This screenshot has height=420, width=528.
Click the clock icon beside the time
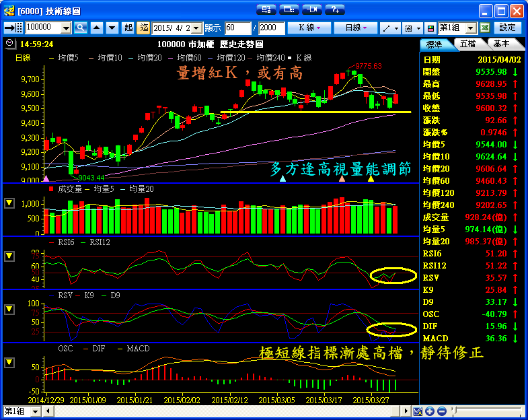(8, 44)
